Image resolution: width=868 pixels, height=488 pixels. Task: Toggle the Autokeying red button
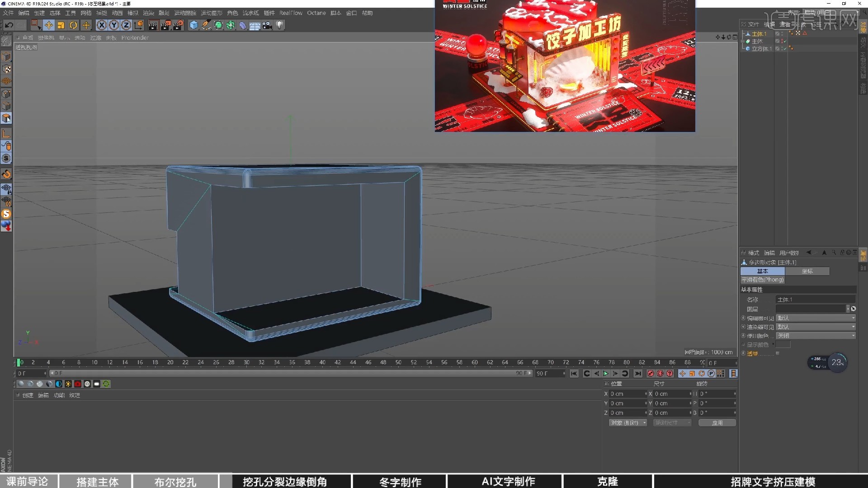[x=660, y=374]
